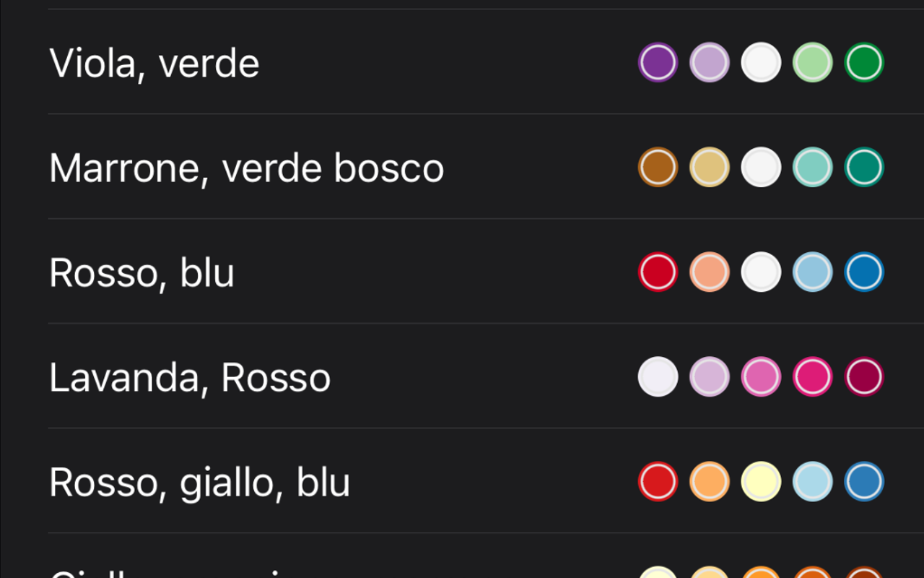Select the dark crimson swatch in Lavanda, Rosso
The width and height of the screenshot is (924, 578).
863,377
